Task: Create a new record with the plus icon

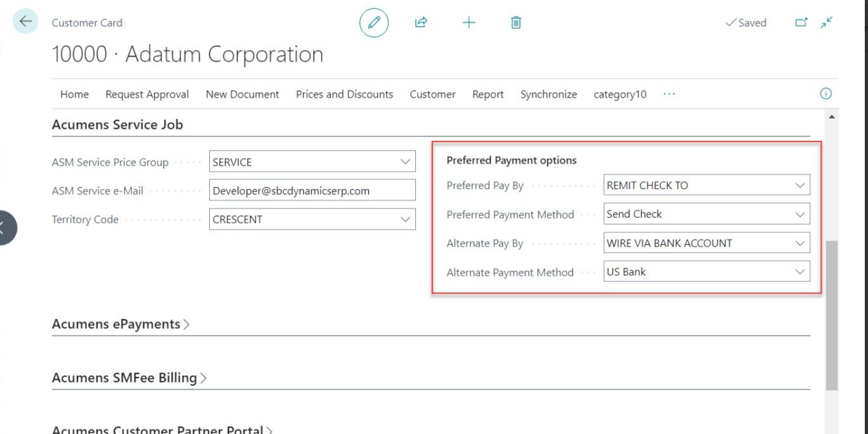Action: tap(469, 22)
